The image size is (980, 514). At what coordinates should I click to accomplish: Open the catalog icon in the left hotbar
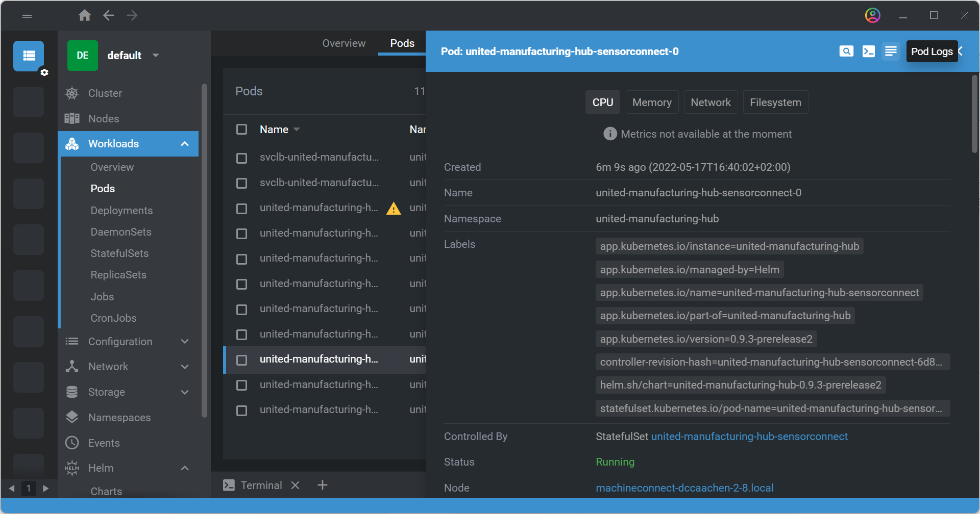[29, 56]
